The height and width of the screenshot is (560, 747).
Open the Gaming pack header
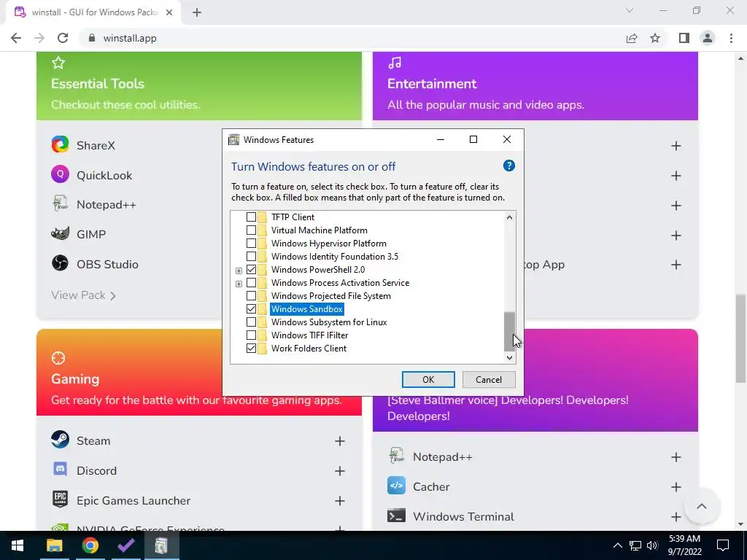pyautogui.click(x=199, y=373)
